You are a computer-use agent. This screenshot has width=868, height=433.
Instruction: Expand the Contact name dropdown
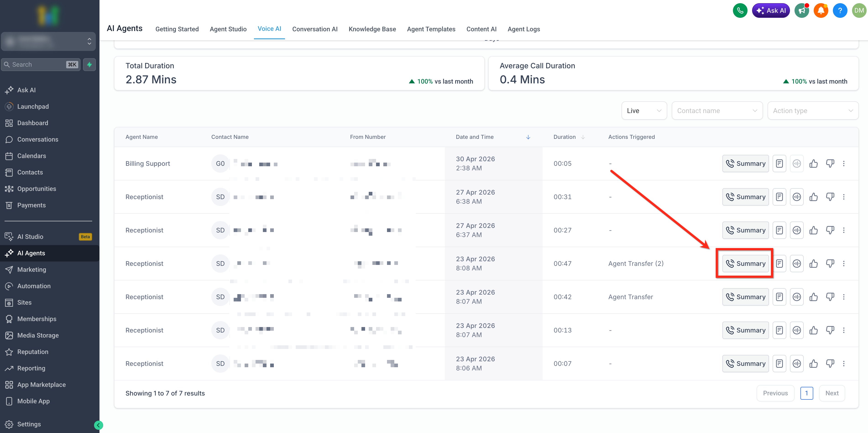pos(717,111)
